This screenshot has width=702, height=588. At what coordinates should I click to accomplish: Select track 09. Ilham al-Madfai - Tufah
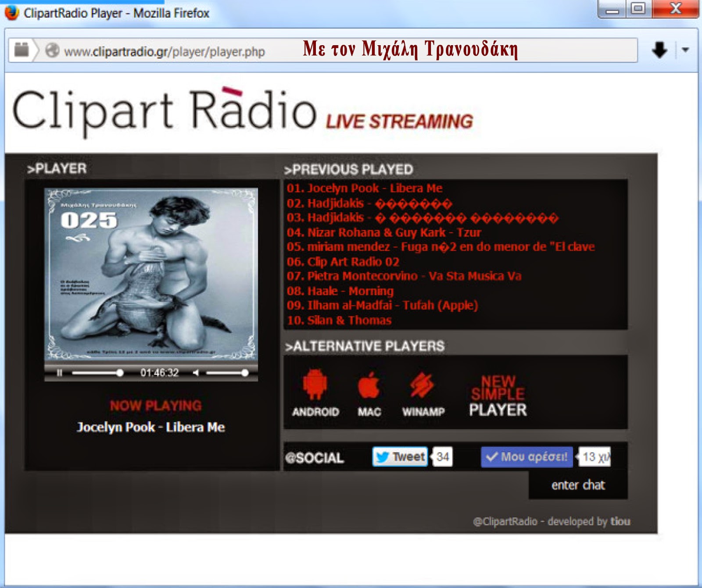coord(382,305)
